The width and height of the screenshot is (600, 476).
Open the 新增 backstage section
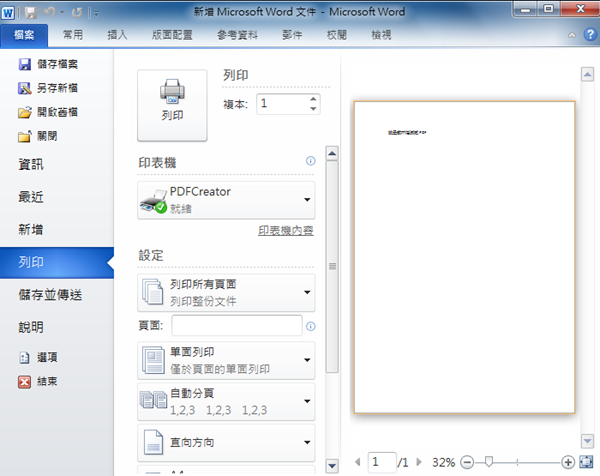(x=31, y=230)
